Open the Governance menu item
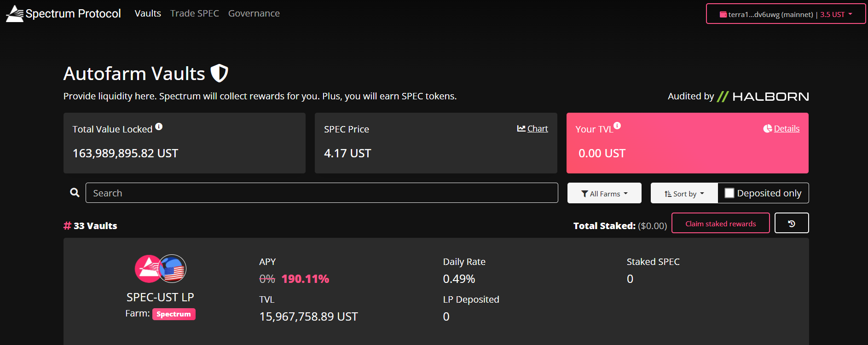Screen dimensions: 868x345 [x=254, y=13]
